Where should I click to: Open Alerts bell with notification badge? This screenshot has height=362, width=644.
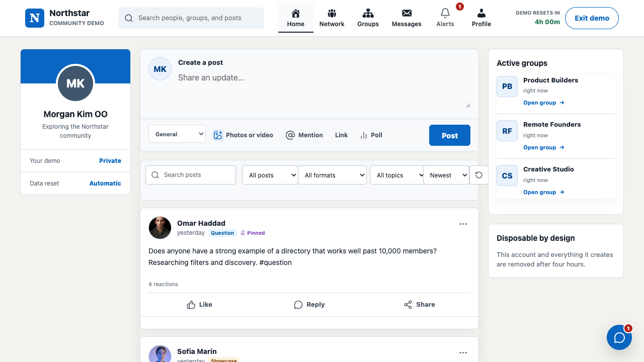coord(445,18)
